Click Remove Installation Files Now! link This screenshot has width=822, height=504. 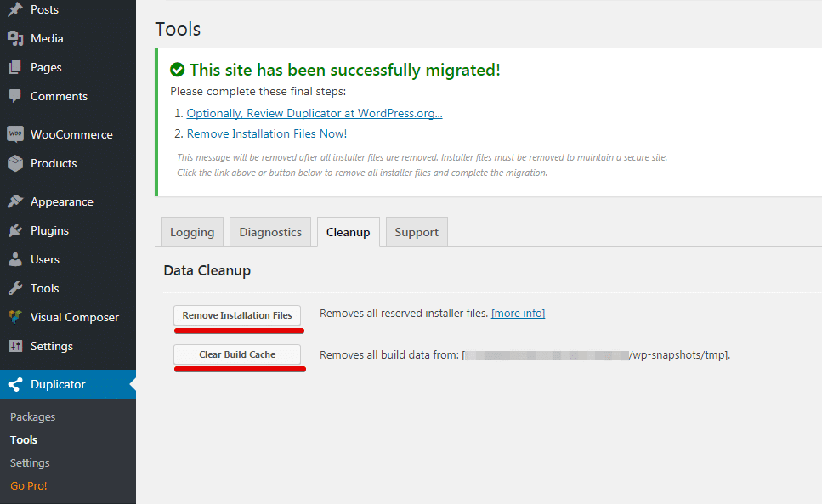pyautogui.click(x=267, y=133)
